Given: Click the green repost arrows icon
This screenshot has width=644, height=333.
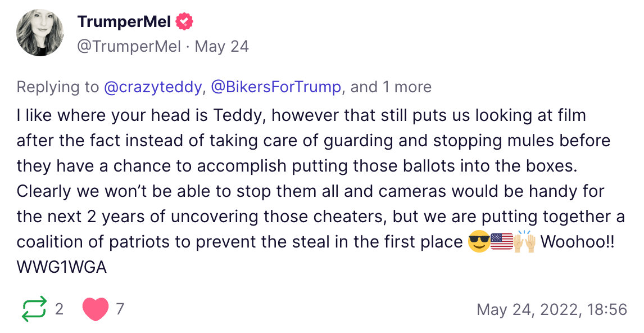Looking at the screenshot, I should [34, 309].
